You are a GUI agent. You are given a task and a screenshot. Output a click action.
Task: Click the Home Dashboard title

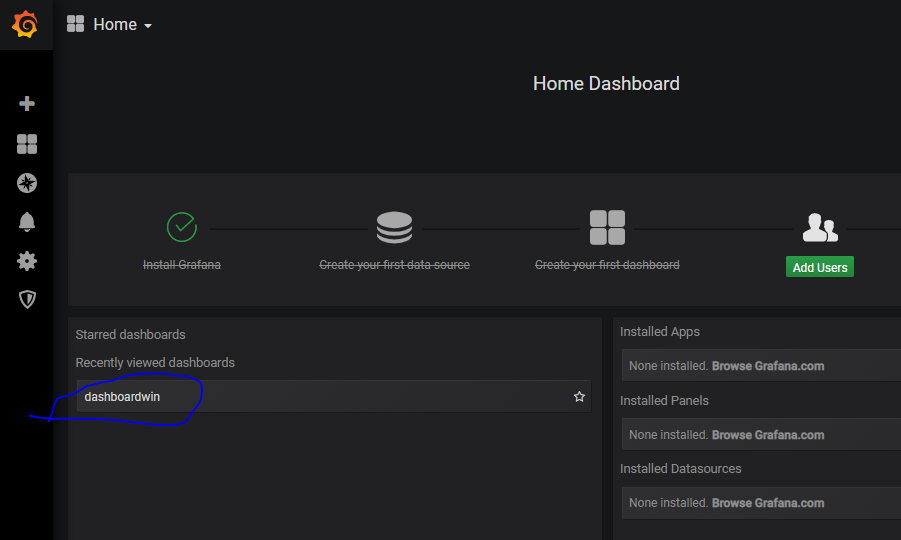tap(606, 84)
